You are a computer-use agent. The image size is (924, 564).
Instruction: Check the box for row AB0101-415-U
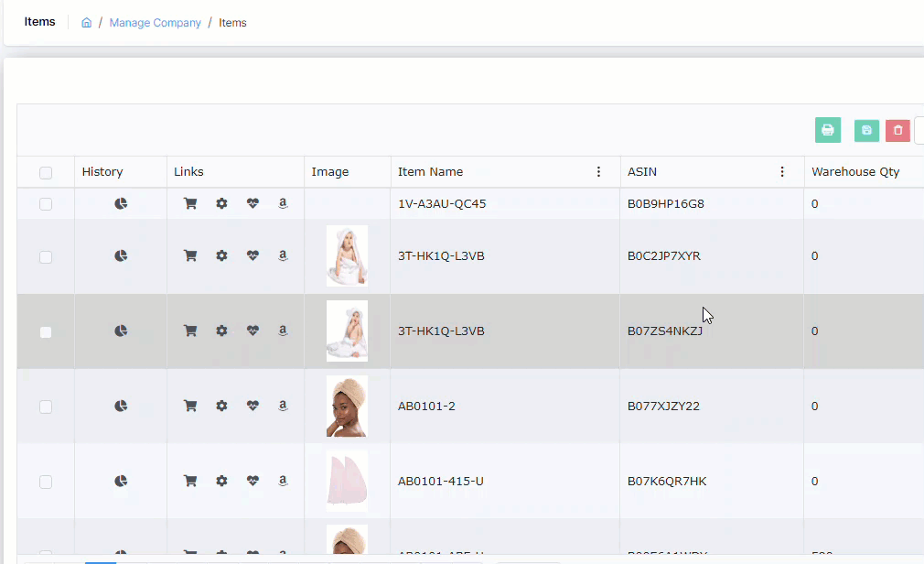click(x=46, y=482)
